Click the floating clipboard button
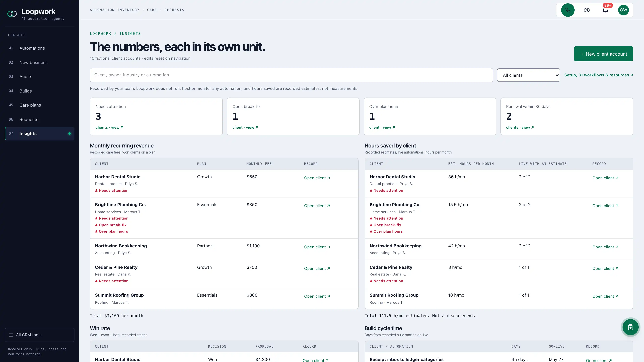Image resolution: width=644 pixels, height=362 pixels. click(631, 327)
